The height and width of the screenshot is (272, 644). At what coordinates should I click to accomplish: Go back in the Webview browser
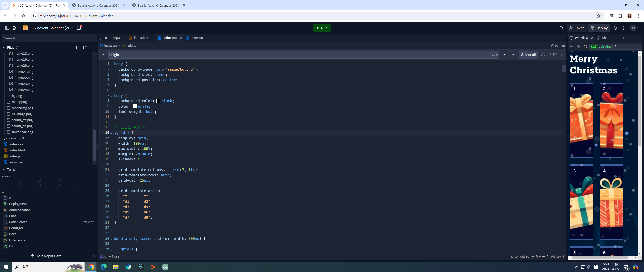571,47
